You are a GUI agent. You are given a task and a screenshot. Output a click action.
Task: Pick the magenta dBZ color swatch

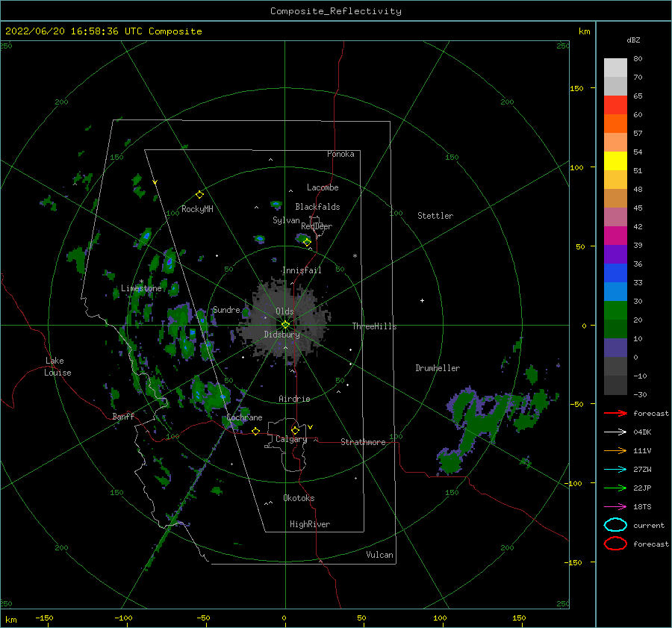point(615,235)
